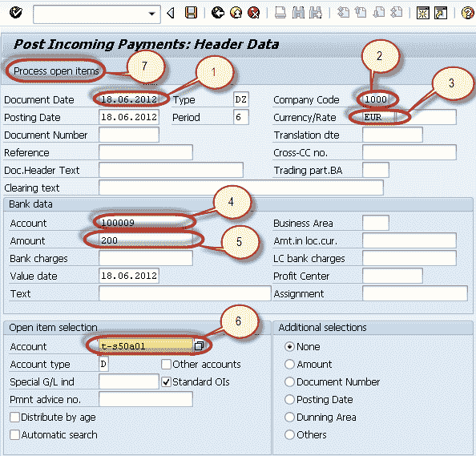Click the Help question mark icon
This screenshot has height=456, width=476.
pos(467,13)
